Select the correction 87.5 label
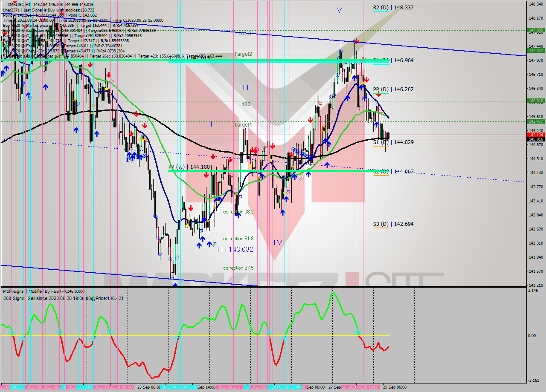Viewport: 546px width, 392px height. [x=238, y=268]
